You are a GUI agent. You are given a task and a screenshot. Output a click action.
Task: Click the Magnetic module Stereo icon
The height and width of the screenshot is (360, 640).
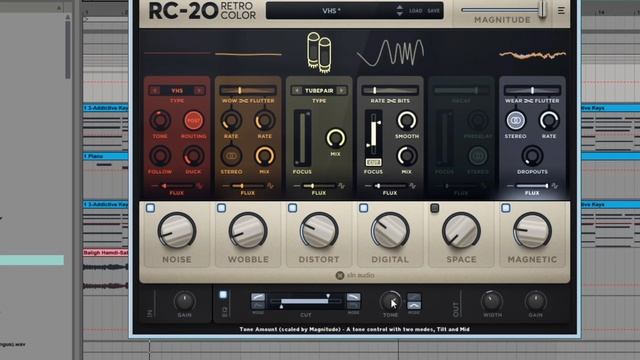tap(516, 120)
